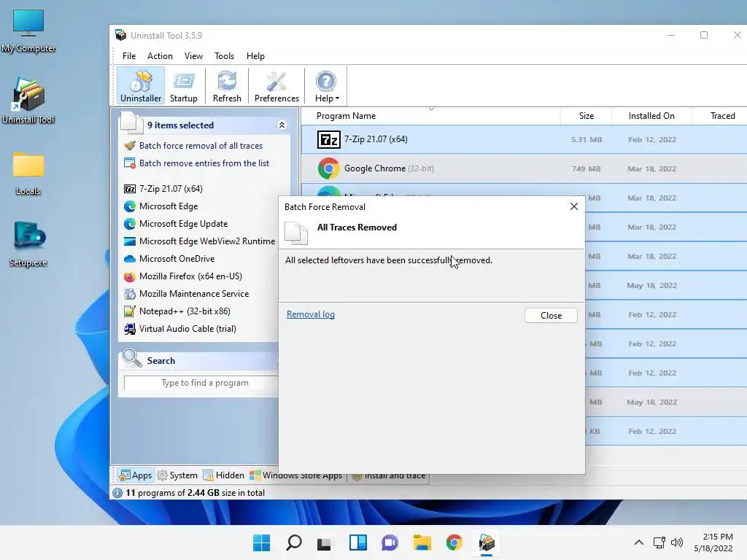Open the Startup manager toolbar icon
This screenshot has width=747, height=560.
pyautogui.click(x=183, y=86)
